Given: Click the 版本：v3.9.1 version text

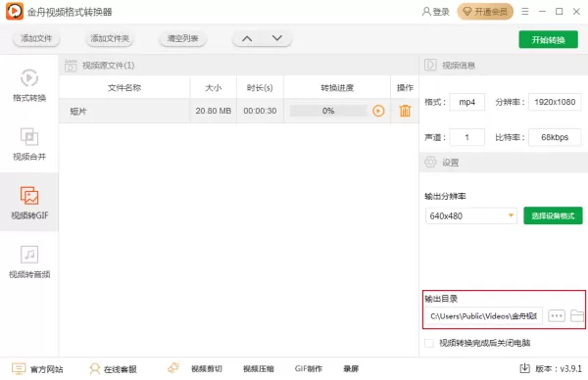Looking at the screenshot, I should click(x=559, y=369).
